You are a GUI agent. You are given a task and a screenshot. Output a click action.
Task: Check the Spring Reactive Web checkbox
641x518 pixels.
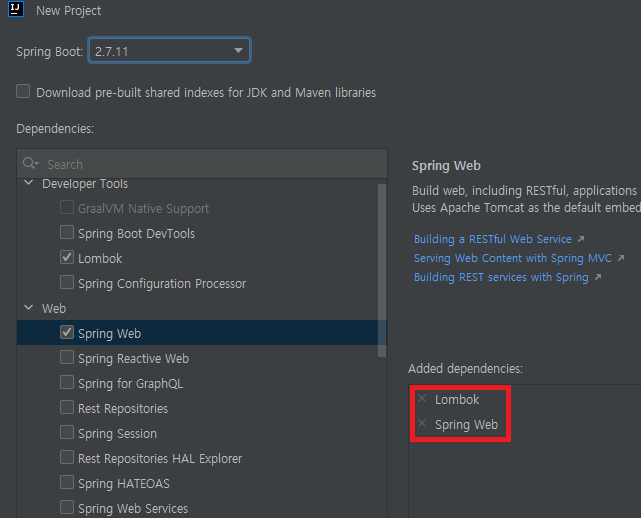coord(67,357)
